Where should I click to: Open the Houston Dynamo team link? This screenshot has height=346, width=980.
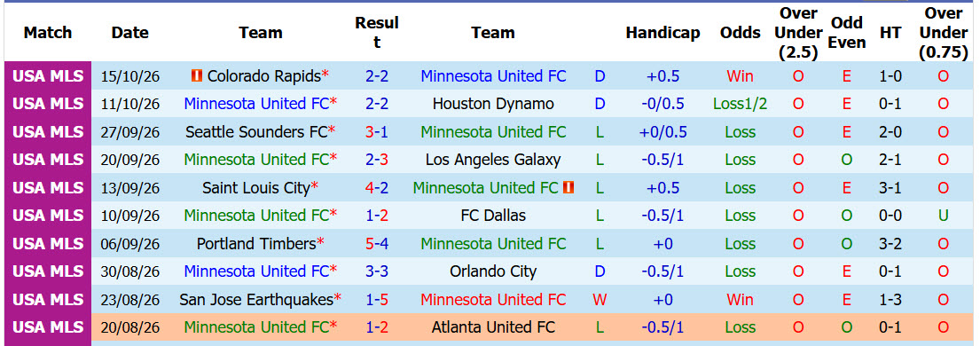coord(493,104)
